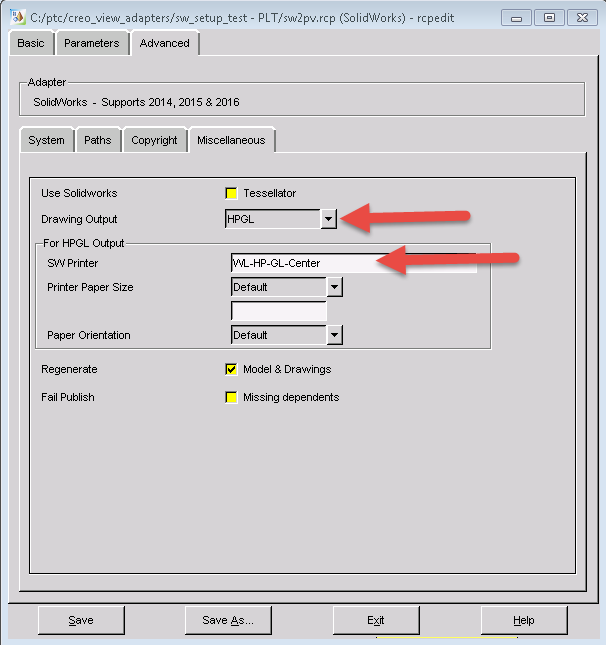606x645 pixels.
Task: Open the Copyright sub-tab
Action: 154,140
